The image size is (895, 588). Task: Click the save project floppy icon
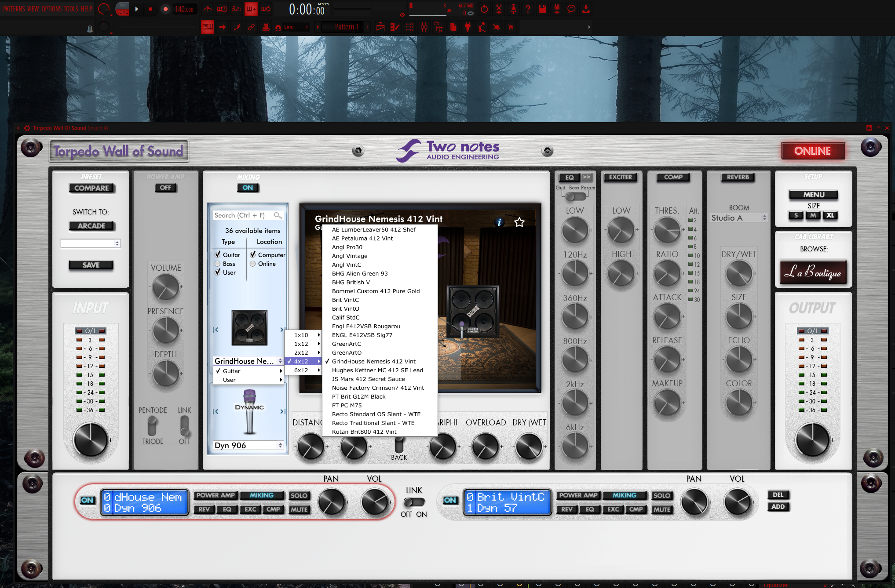(x=542, y=9)
